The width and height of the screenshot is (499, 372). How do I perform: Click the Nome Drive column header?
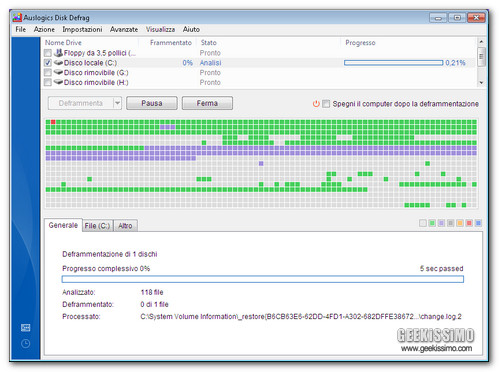(63, 43)
